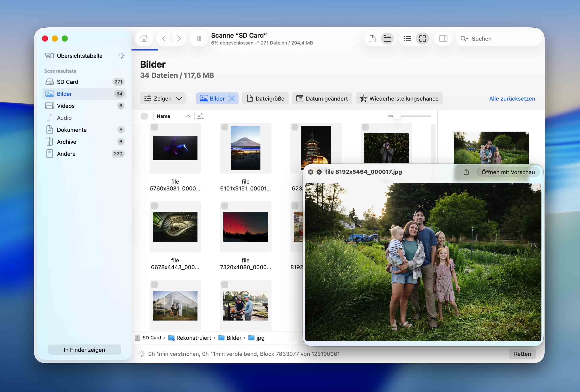
Task: Click Alle zurücksetzen link
Action: [512, 98]
